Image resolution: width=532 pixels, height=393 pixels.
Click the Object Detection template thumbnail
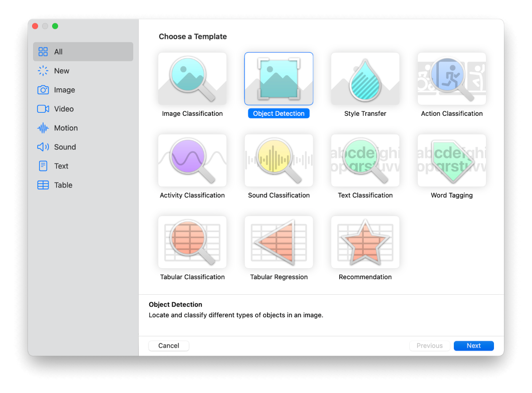pyautogui.click(x=279, y=79)
